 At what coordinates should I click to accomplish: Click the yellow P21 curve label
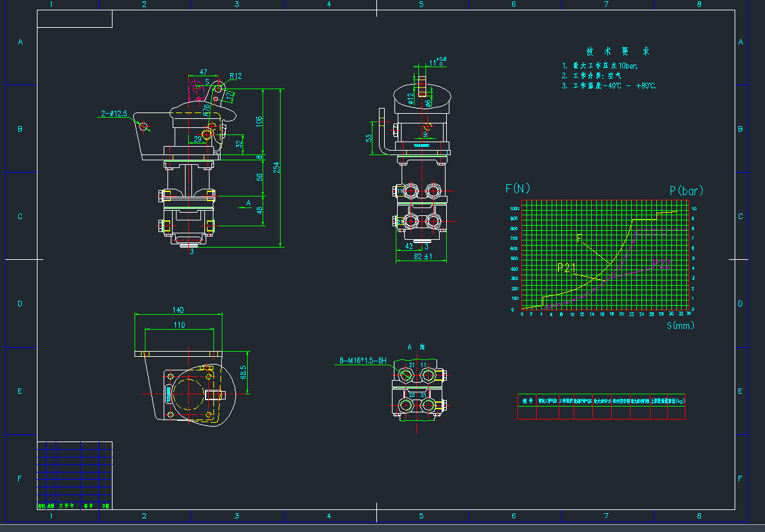566,267
